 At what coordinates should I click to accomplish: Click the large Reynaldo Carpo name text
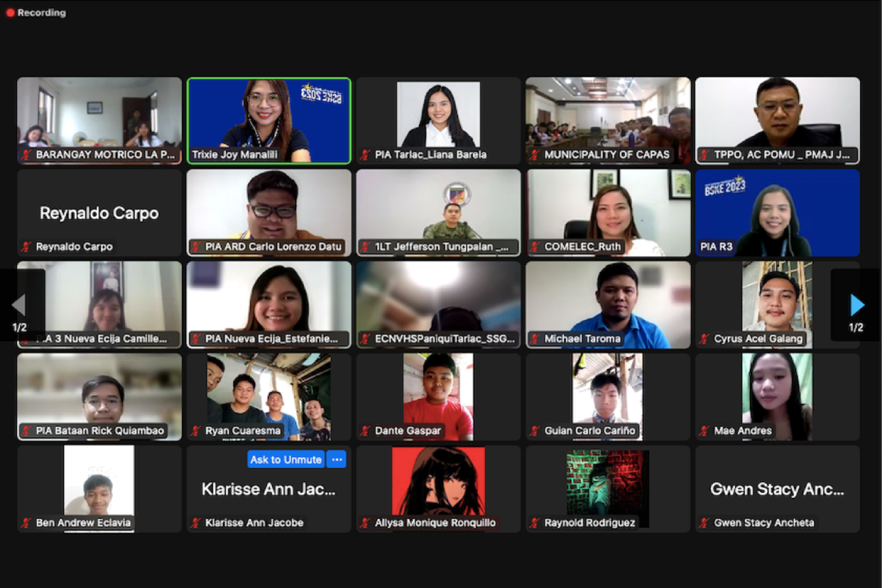click(x=99, y=213)
